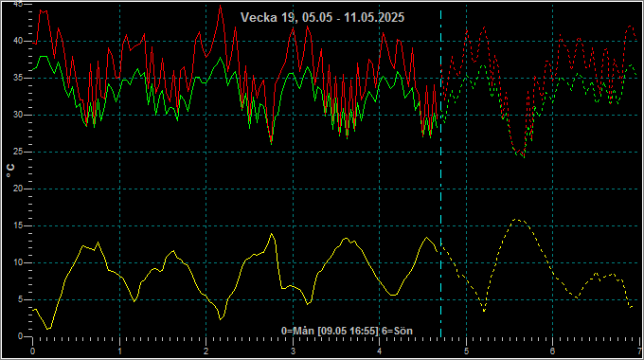
Task: Click the yellow curve's lowest point near day 0
Action: [48, 329]
